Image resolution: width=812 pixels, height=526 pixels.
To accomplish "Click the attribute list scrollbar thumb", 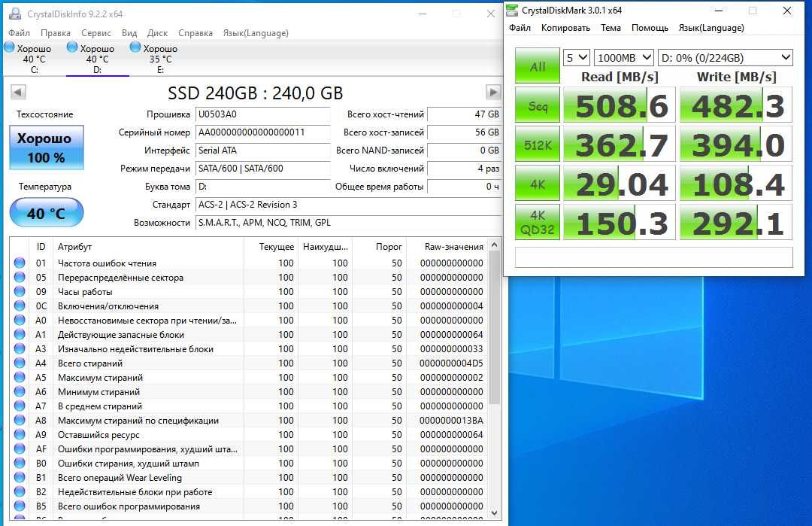I will point(495,327).
